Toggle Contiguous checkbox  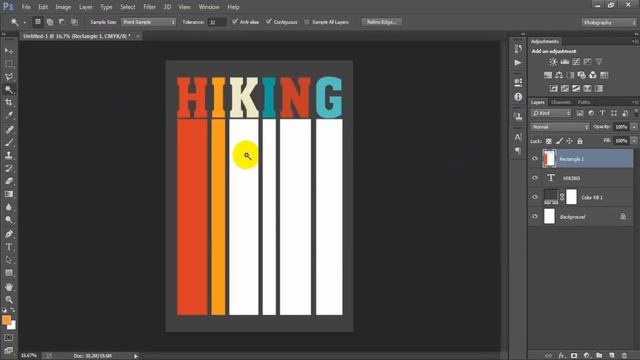pyautogui.click(x=269, y=22)
